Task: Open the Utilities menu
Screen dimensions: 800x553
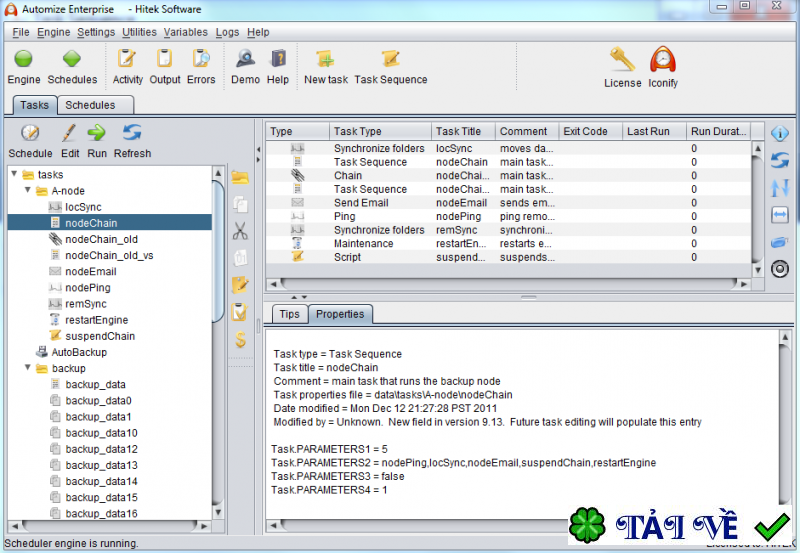Action: click(139, 32)
